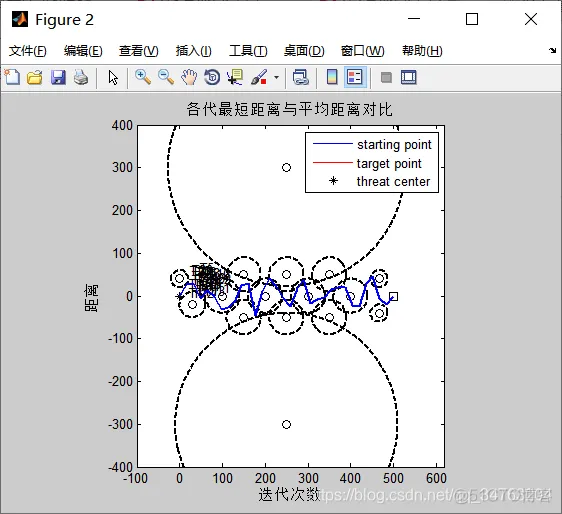Minimize the Figure 2 window

coord(414,19)
